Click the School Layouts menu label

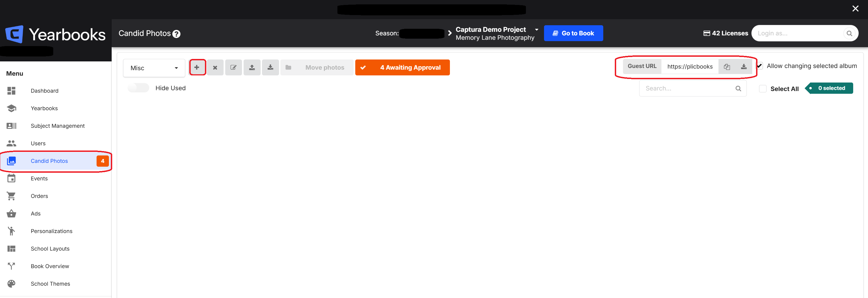pyautogui.click(x=50, y=248)
